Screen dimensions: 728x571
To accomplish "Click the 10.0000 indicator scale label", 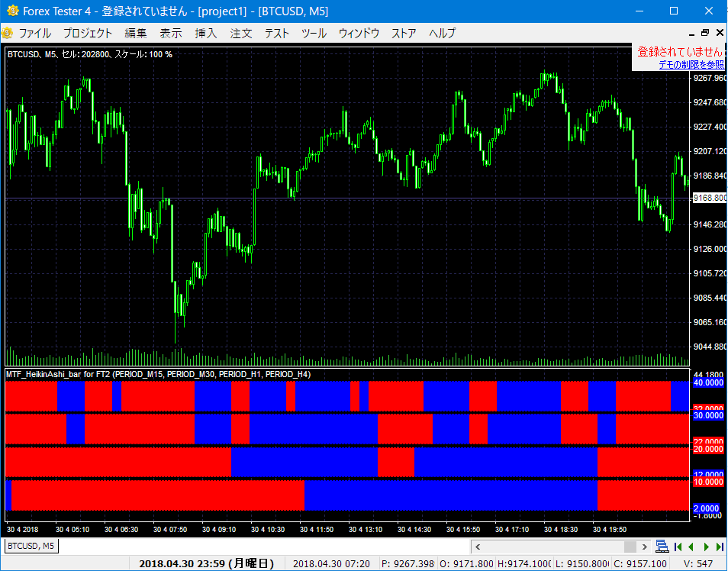I will (708, 482).
